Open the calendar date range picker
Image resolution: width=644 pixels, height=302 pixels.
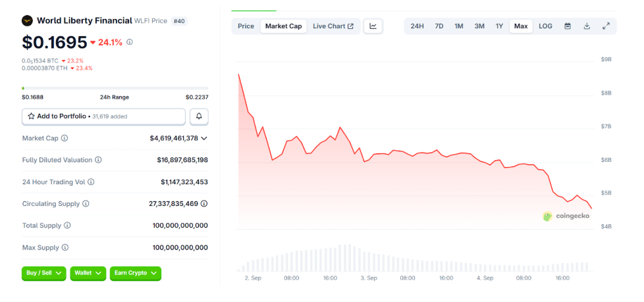pos(568,26)
